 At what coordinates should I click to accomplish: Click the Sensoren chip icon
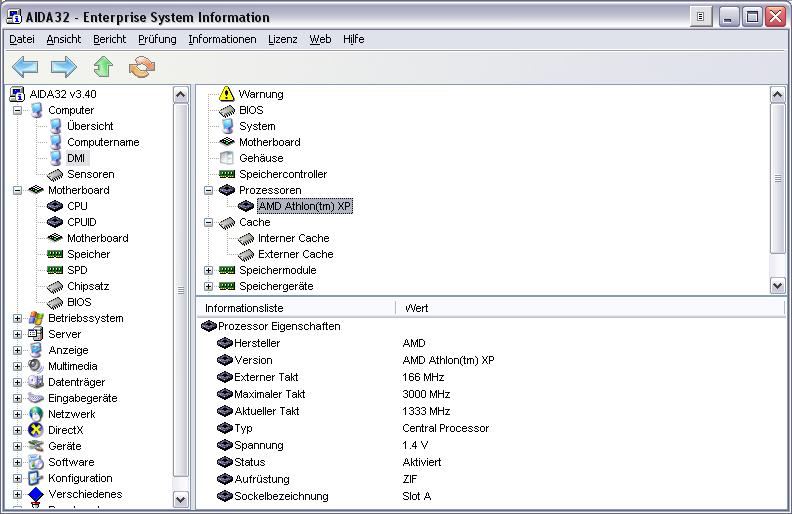(55, 175)
